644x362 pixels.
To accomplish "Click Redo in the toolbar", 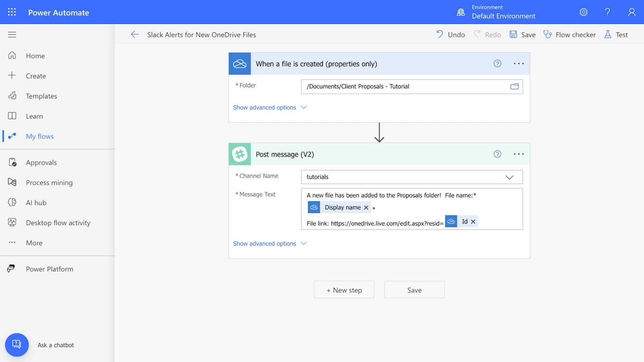I will tap(487, 35).
